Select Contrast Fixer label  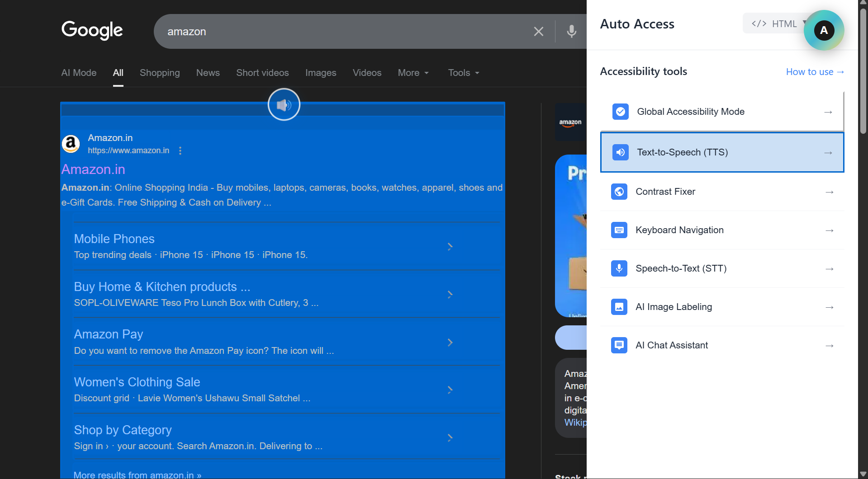coord(665,192)
